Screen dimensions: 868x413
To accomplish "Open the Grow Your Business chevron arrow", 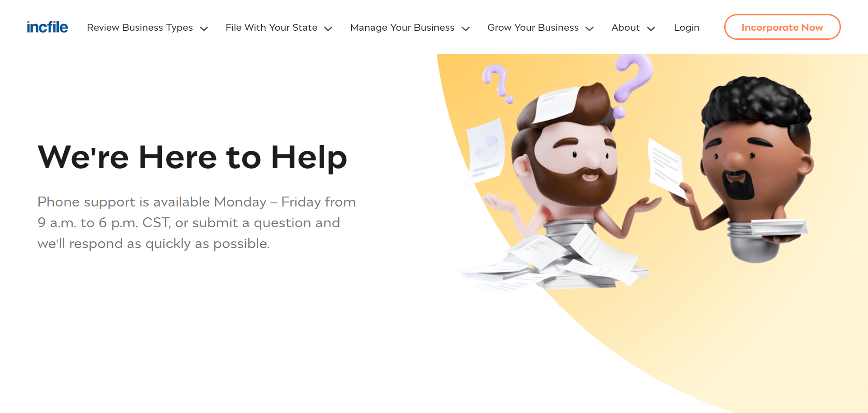I will [590, 28].
